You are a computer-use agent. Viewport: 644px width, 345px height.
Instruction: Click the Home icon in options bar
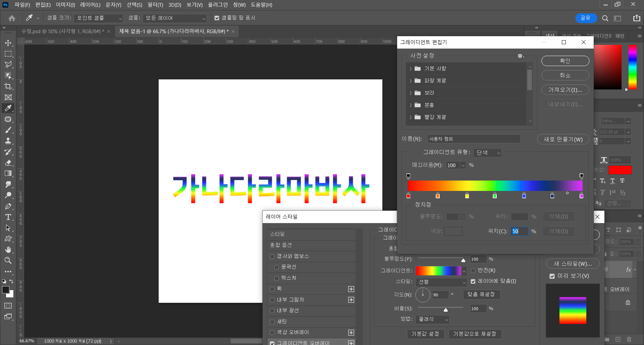tap(12, 18)
